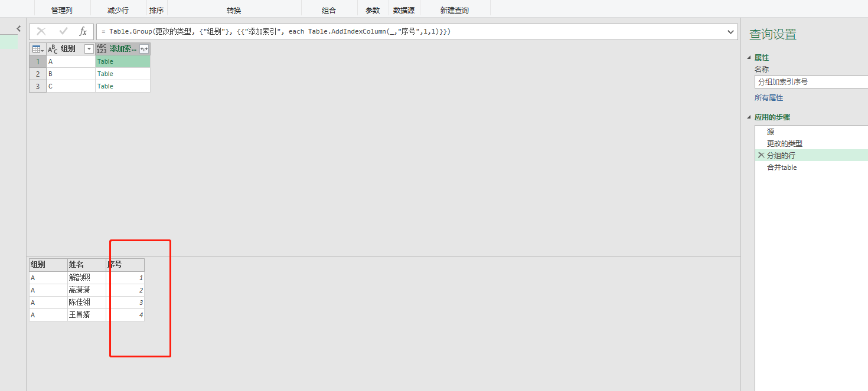868x391 pixels.
Task: Click the 新建查询 ribbon group label
Action: click(x=455, y=11)
